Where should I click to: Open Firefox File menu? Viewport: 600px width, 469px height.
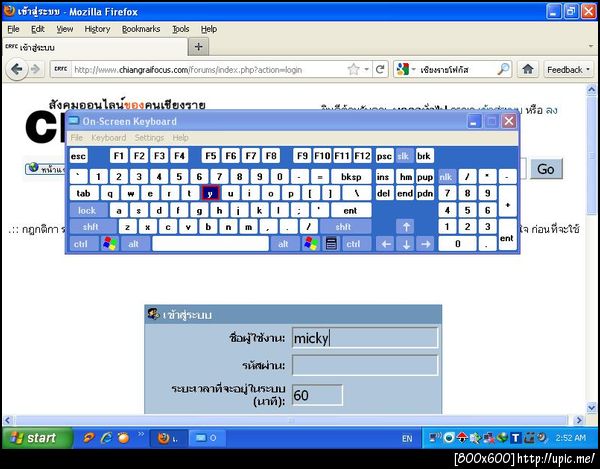[13, 29]
